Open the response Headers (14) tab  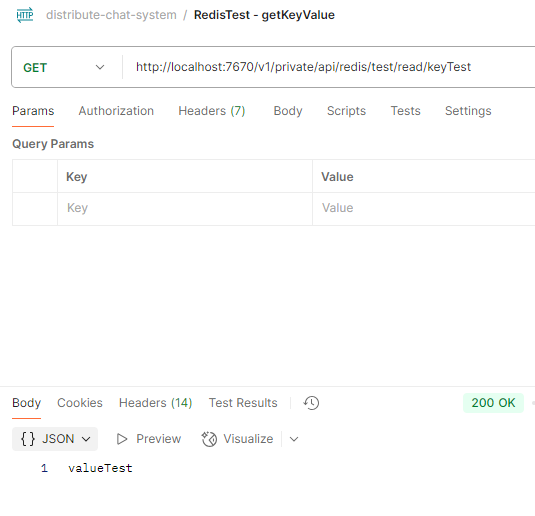coord(156,403)
